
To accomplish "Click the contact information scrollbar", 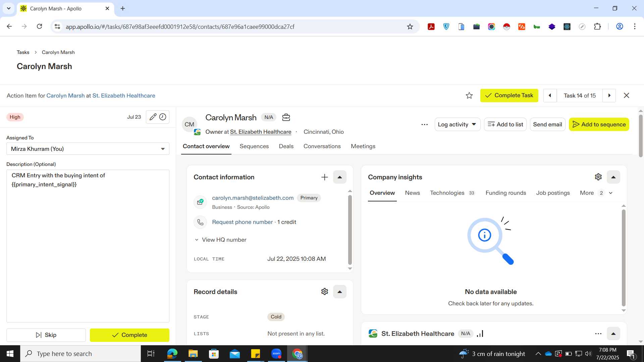I will pos(350,230).
